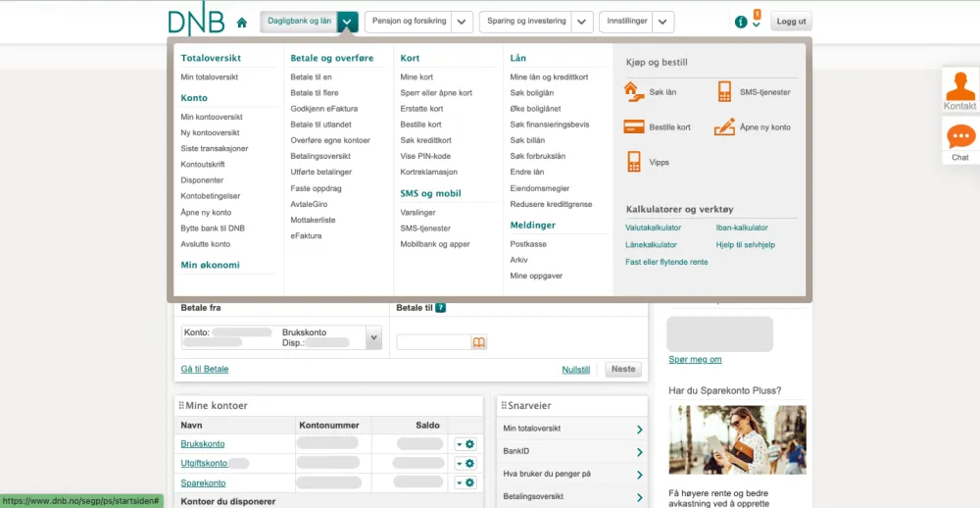
Task: Click the Åpne ny konto pencil icon
Action: [x=725, y=127]
